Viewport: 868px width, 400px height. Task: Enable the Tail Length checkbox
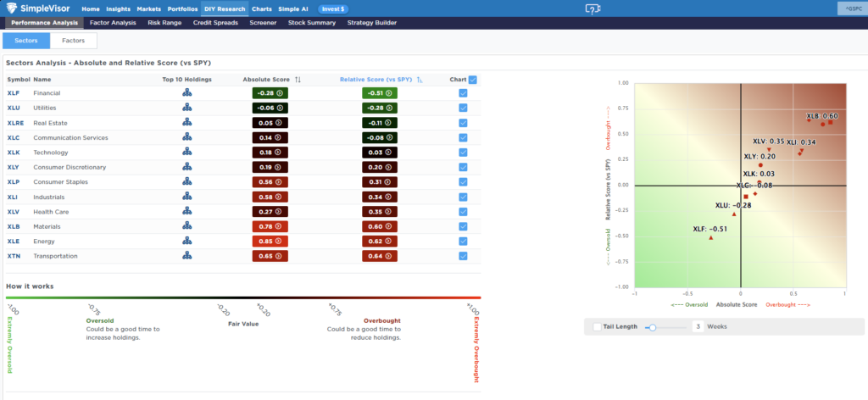[x=598, y=326]
